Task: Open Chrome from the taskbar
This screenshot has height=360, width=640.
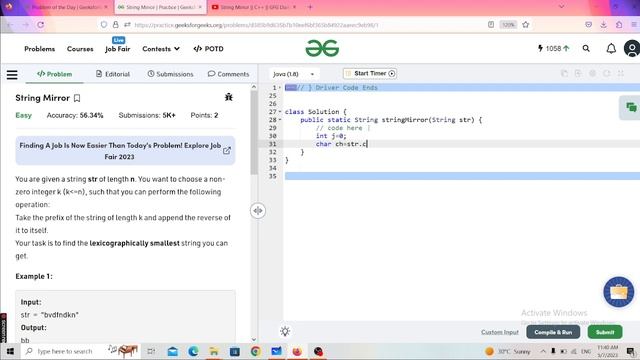Action: pos(256,351)
